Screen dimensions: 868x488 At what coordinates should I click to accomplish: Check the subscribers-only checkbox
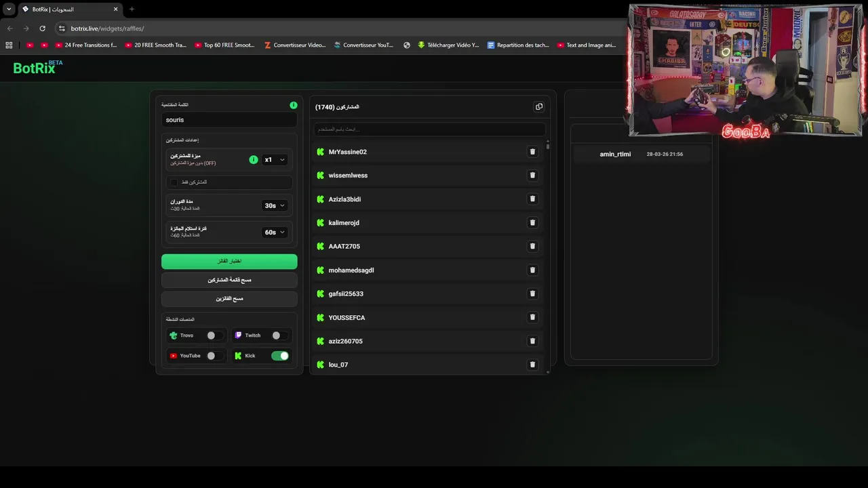[x=174, y=182]
